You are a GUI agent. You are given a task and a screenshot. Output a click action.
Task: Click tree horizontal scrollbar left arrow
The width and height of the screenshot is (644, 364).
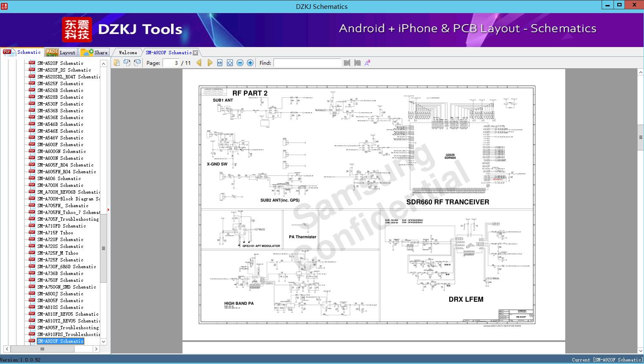7,349
